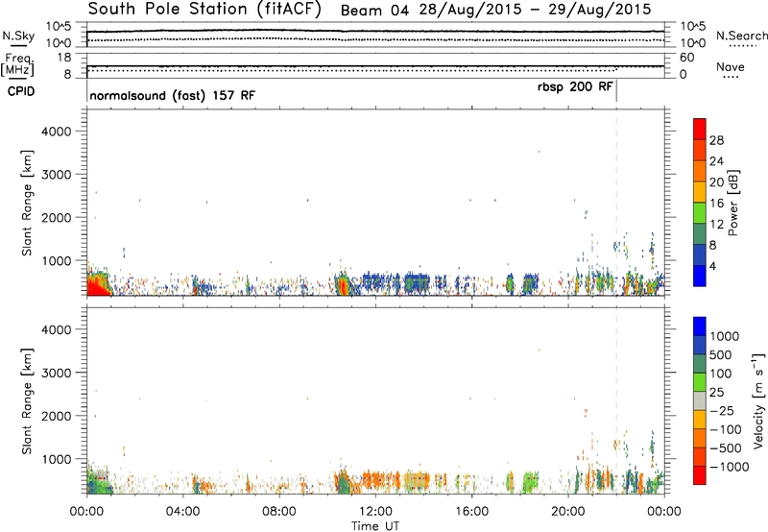Click the blue bottom of the power color bar

[700, 276]
